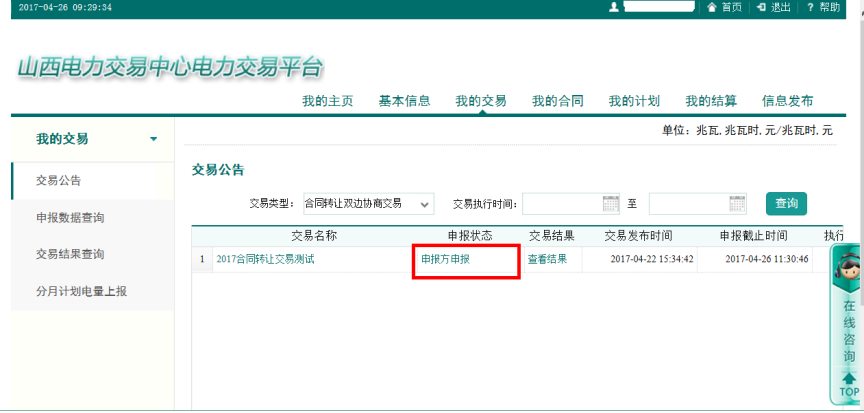This screenshot has height=413, width=864.
Task: Open the start date calendar picker icon
Action: coord(611,204)
